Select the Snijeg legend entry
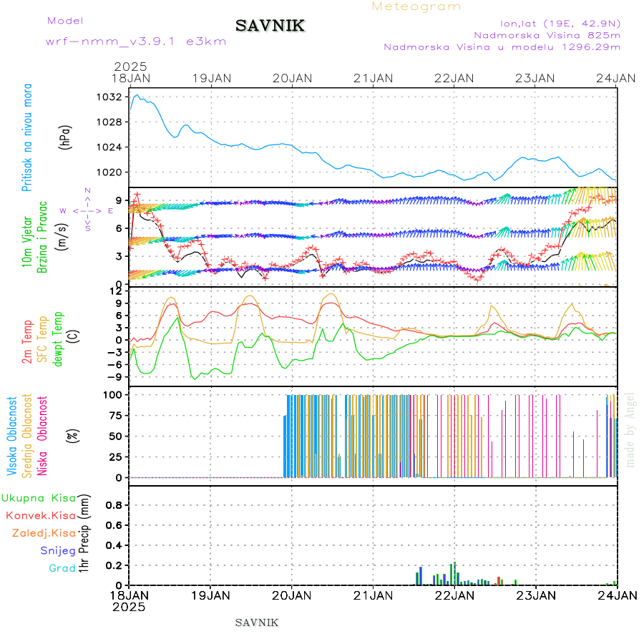The height and width of the screenshot is (644, 644). pos(59,550)
